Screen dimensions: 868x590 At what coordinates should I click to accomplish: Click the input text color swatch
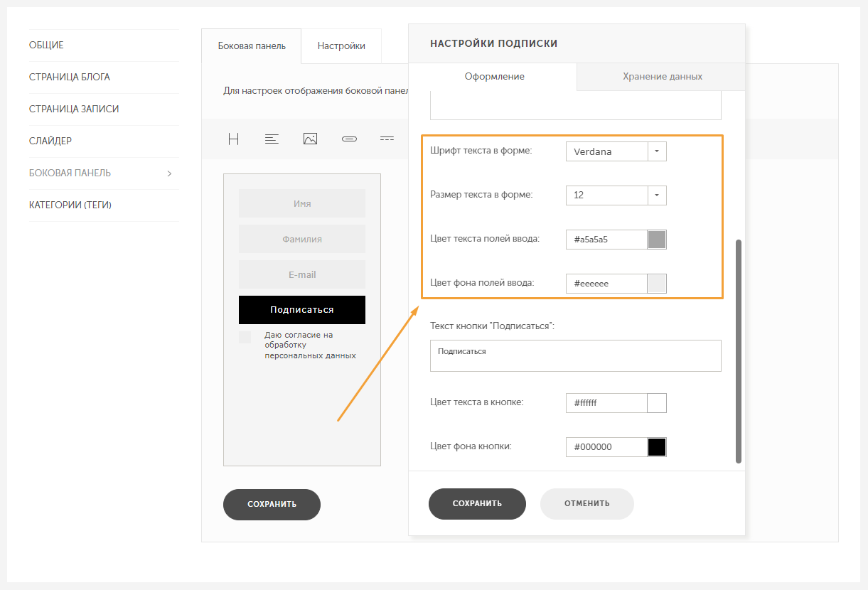657,240
